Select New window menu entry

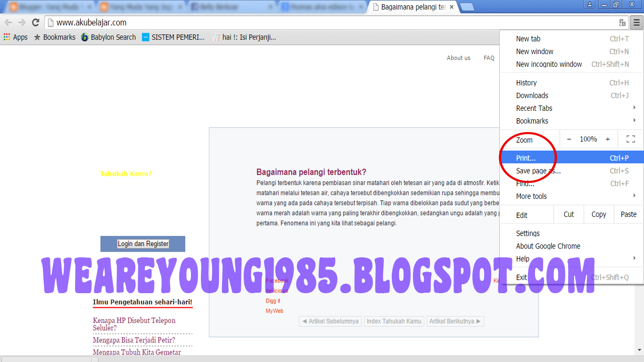pyautogui.click(x=571, y=51)
